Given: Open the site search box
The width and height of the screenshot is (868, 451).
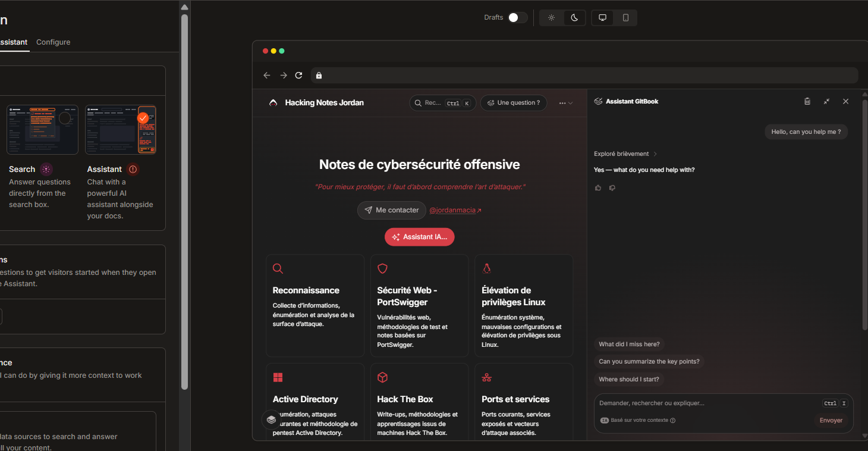Looking at the screenshot, I should click(442, 103).
